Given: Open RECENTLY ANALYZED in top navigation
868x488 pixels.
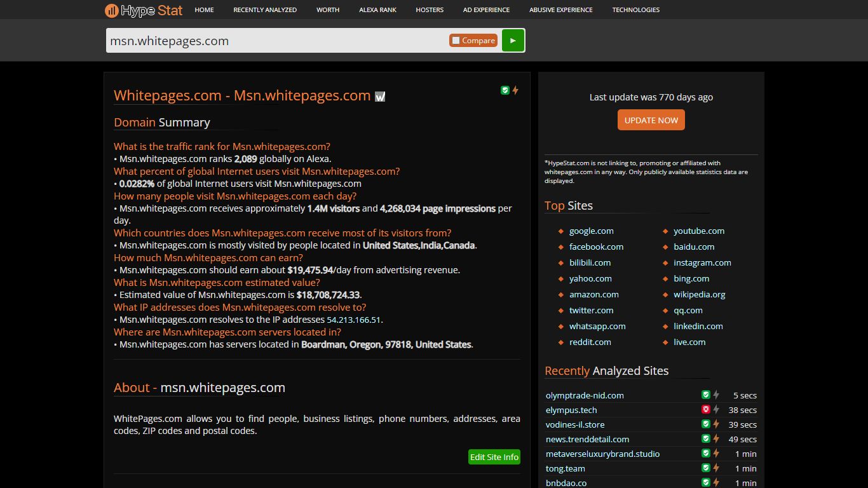Looking at the screenshot, I should (265, 10).
